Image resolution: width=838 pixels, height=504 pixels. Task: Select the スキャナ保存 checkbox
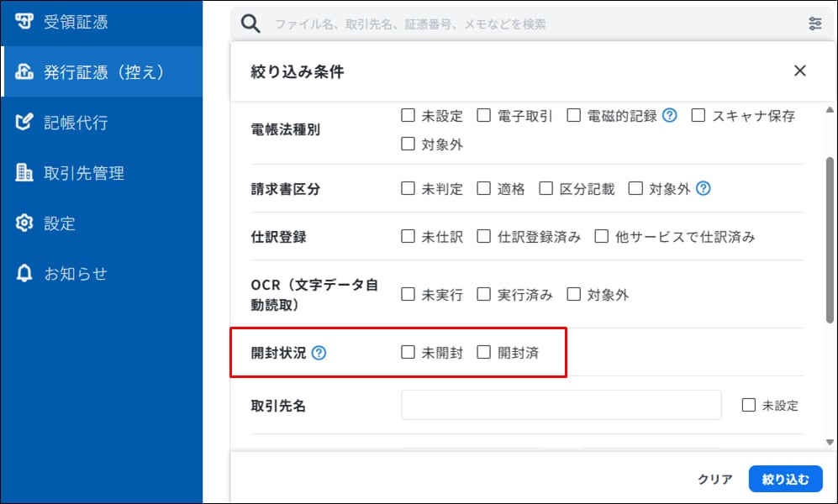[x=698, y=116]
